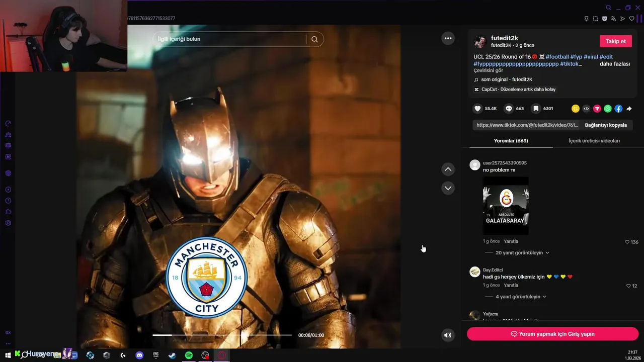Click the Takip et follow button
The width and height of the screenshot is (644, 362).
click(x=615, y=41)
